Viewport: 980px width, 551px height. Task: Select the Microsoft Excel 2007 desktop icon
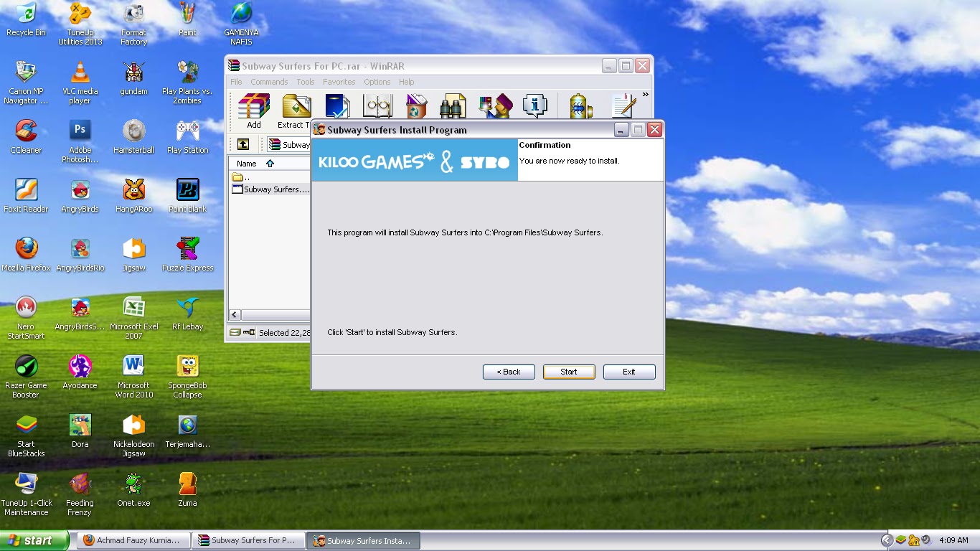tap(133, 318)
